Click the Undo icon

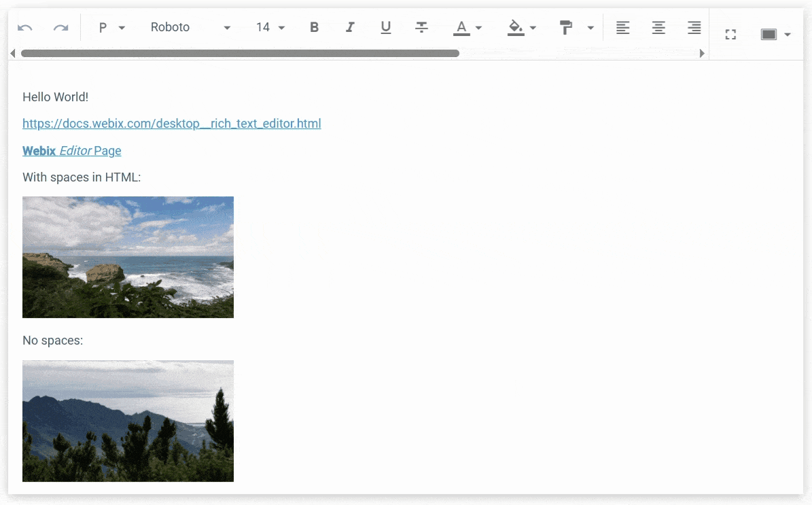click(25, 27)
